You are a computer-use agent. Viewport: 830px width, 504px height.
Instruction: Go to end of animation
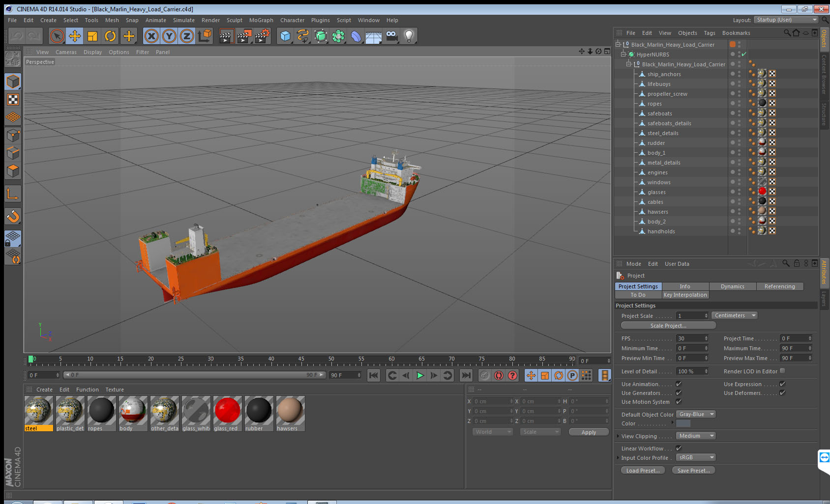click(x=466, y=375)
